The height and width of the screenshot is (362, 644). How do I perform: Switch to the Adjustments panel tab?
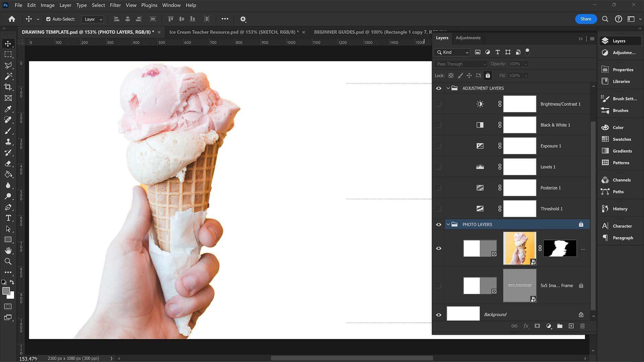468,38
